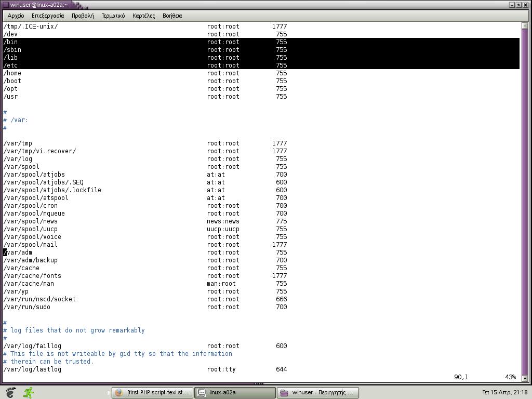Open the Καρτέλες menu
Image resolution: width=532 pixels, height=399 pixels.
[144, 16]
